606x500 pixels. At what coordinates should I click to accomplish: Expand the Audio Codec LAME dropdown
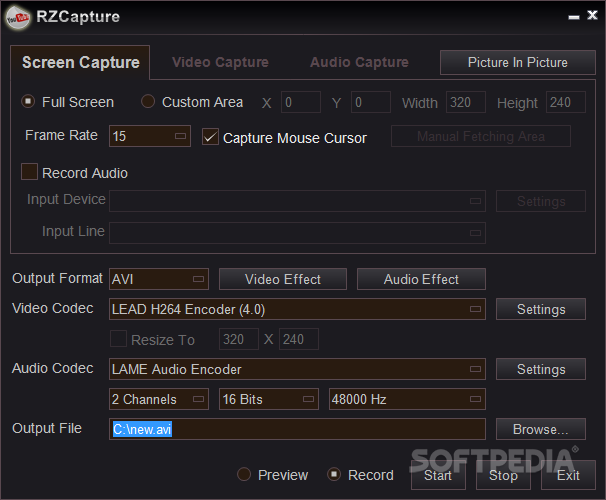click(297, 369)
